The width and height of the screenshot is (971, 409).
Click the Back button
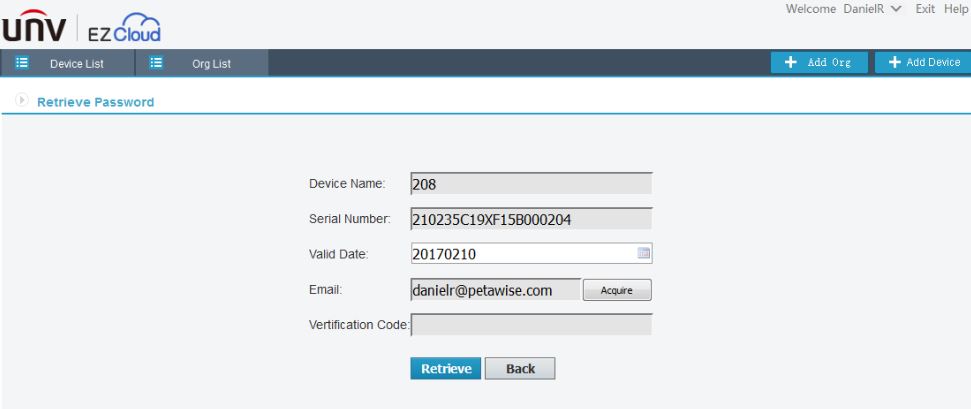click(520, 369)
